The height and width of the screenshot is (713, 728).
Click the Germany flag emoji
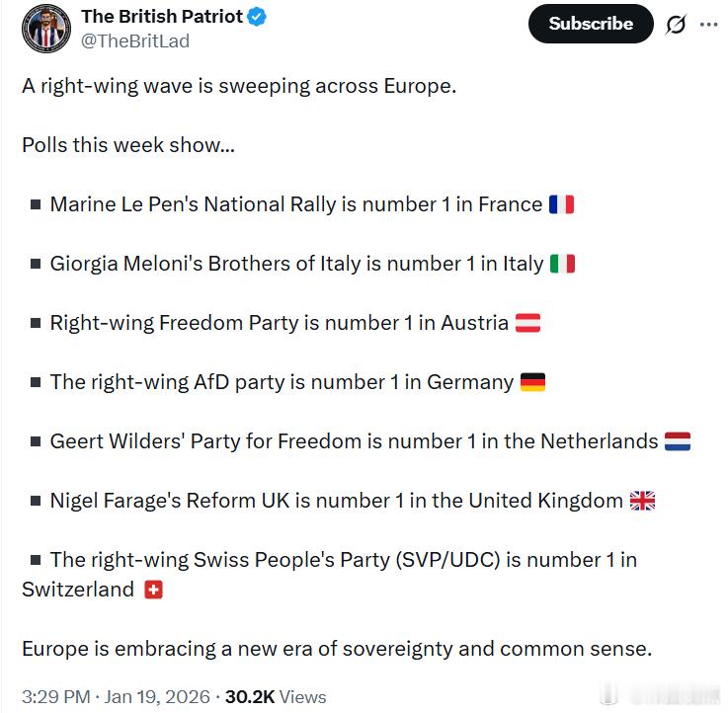(532, 382)
